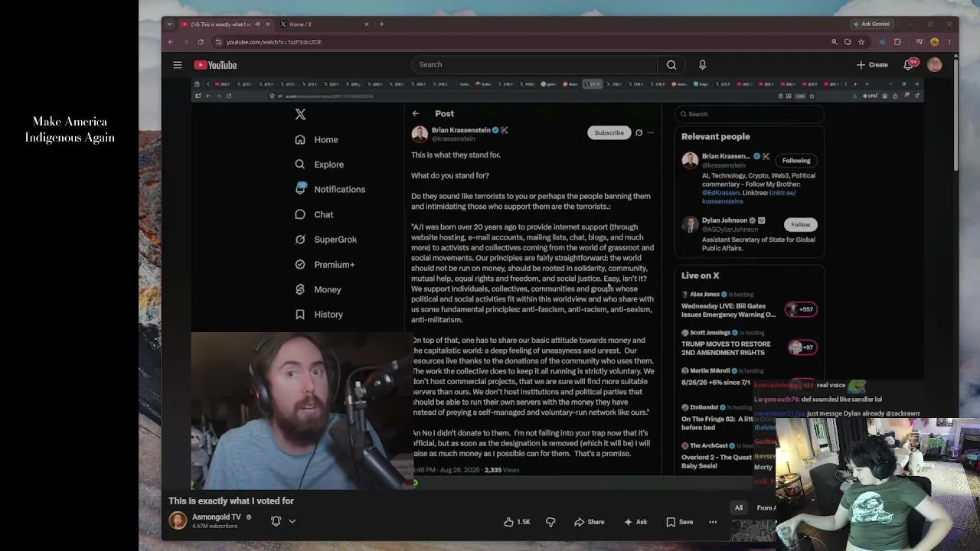The height and width of the screenshot is (551, 980).
Task: Click the Subscribe button on the post
Action: coord(609,133)
